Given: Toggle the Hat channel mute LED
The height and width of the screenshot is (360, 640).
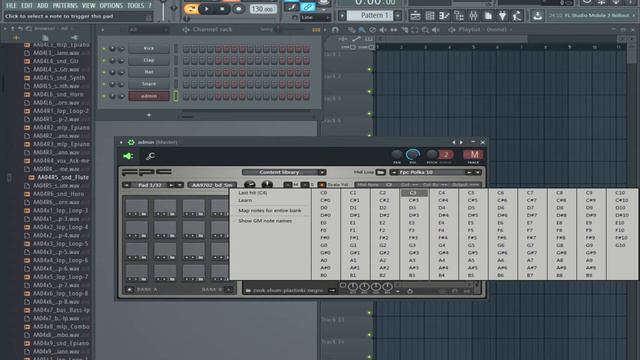Looking at the screenshot, I should click(x=104, y=72).
